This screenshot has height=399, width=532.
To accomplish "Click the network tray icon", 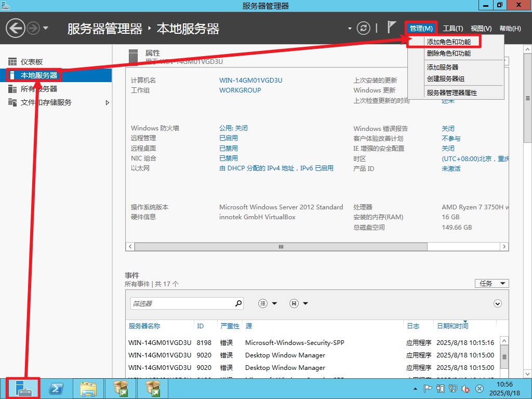I will click(x=453, y=389).
